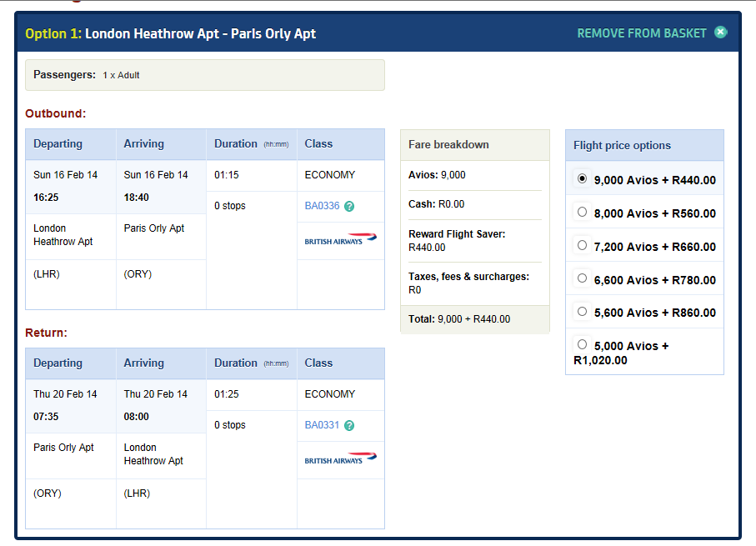The width and height of the screenshot is (756, 546).
Task: Click the 'Taxes, fees & surcharges: R0' row
Action: tap(475, 283)
